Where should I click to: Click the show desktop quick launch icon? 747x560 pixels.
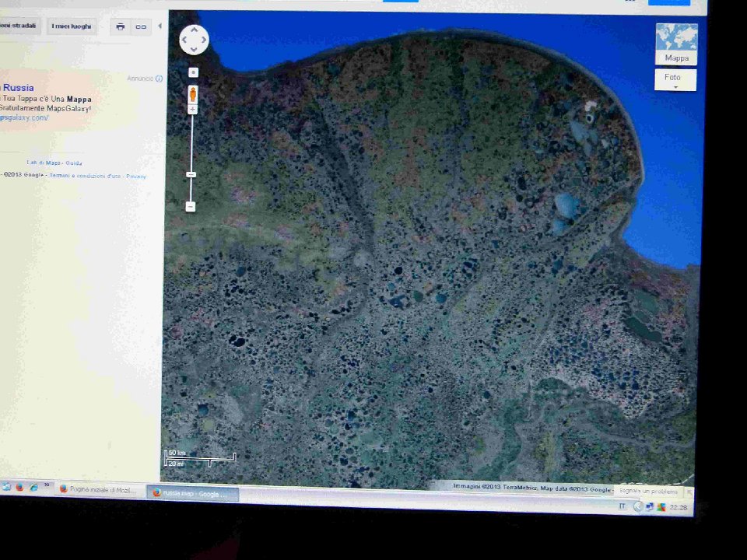click(x=6, y=486)
